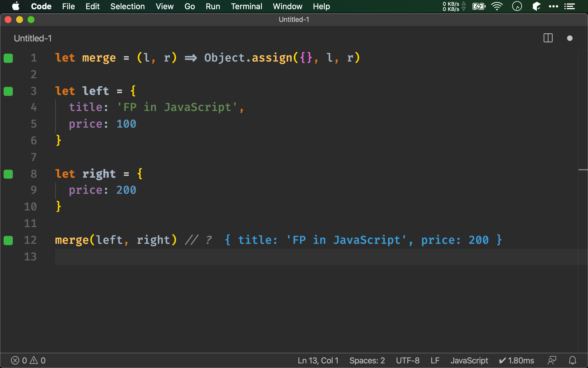Click the active breakpoint on line 1
588x368 pixels.
coord(8,57)
